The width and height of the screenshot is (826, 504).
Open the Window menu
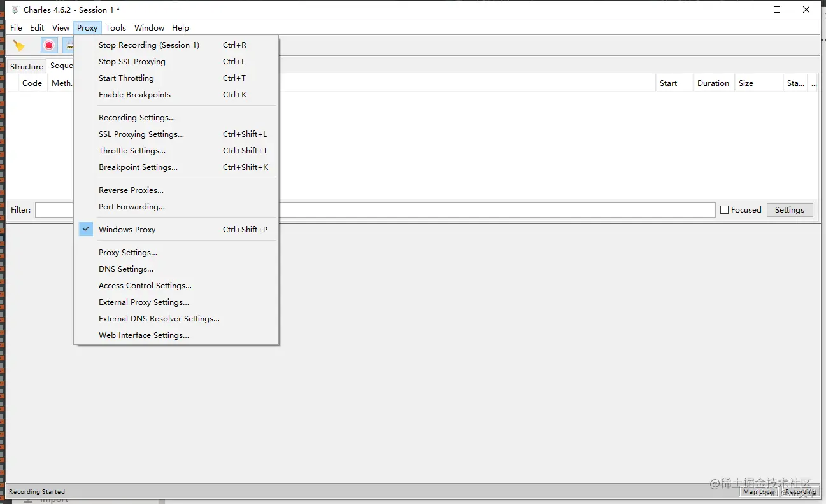pos(149,28)
